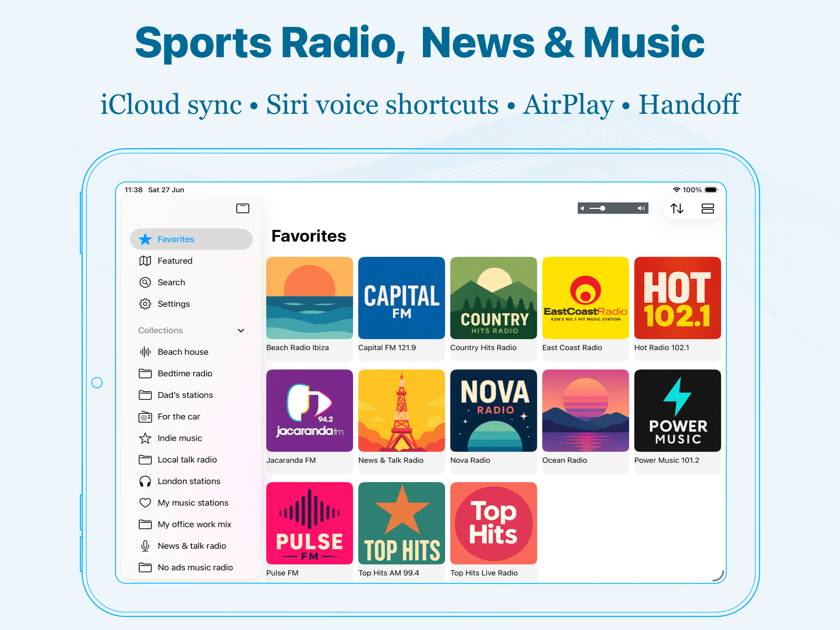Open the No ads music radio collection

tap(191, 567)
